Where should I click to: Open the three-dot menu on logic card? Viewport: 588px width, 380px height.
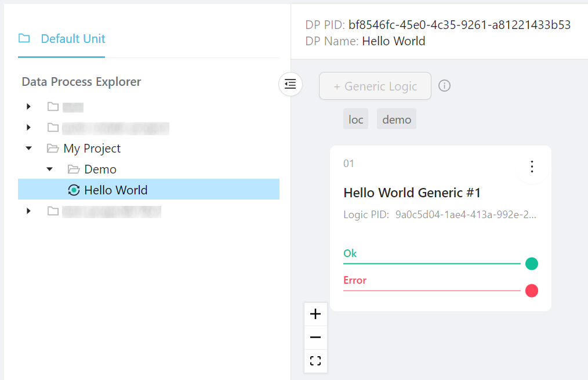pyautogui.click(x=532, y=167)
